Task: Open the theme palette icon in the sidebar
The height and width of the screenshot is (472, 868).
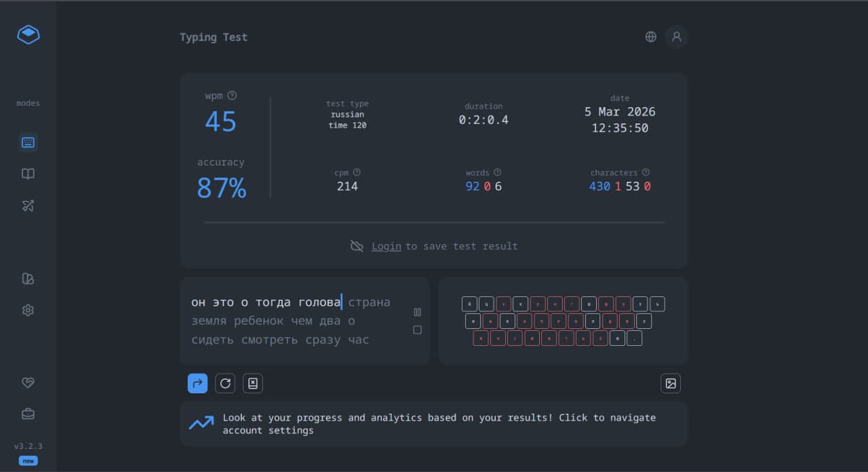Action: pos(28,279)
